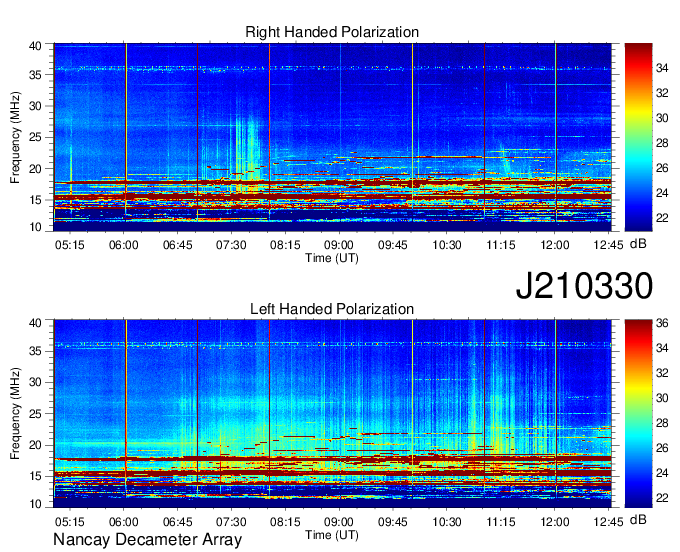
Task: Click the Right Handed plot color bar
Action: [638, 137]
